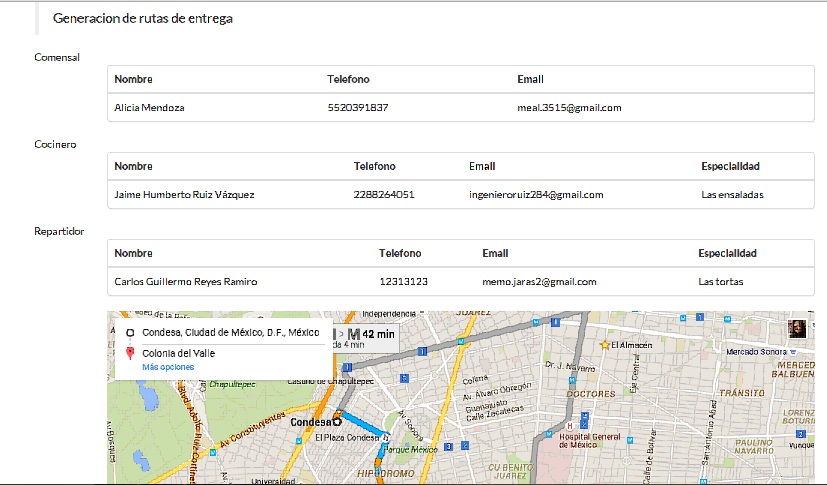The height and width of the screenshot is (485, 827).
Task: Click the phone number 5520391837
Action: 358,108
